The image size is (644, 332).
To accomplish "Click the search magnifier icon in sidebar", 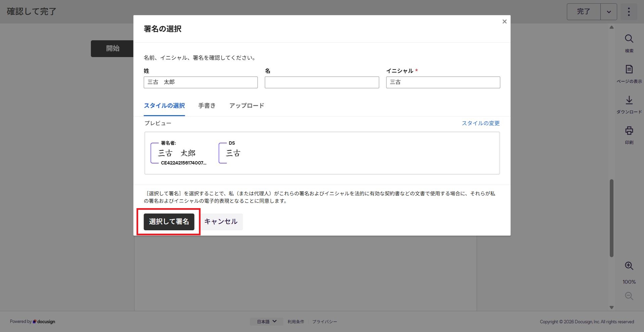I will (x=629, y=39).
